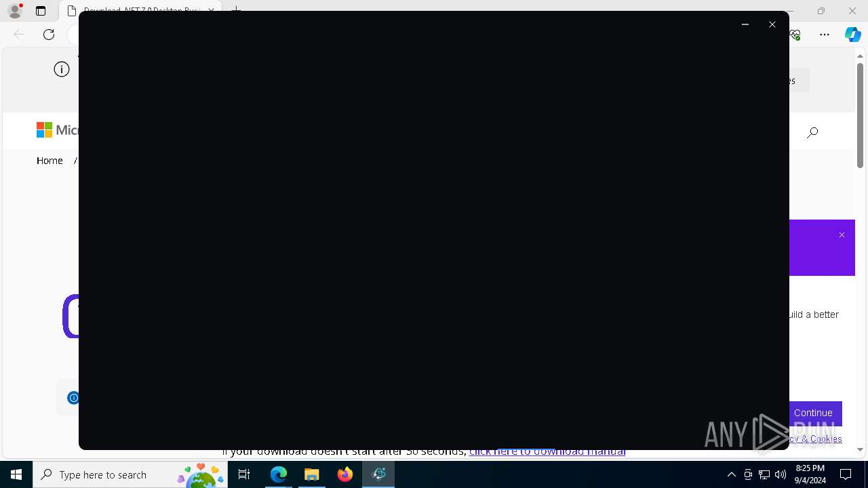Launch Firefox from the taskbar
Screen dimensions: 868x488
click(345, 474)
